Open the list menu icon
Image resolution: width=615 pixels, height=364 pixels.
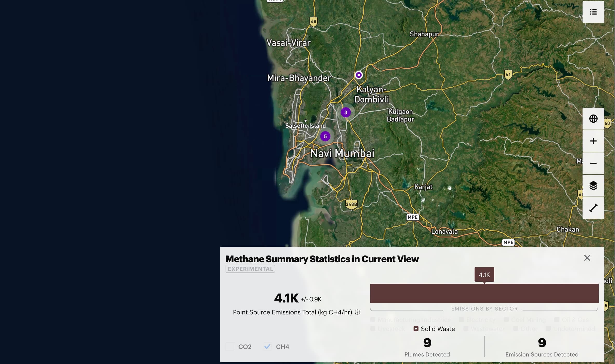coord(593,12)
